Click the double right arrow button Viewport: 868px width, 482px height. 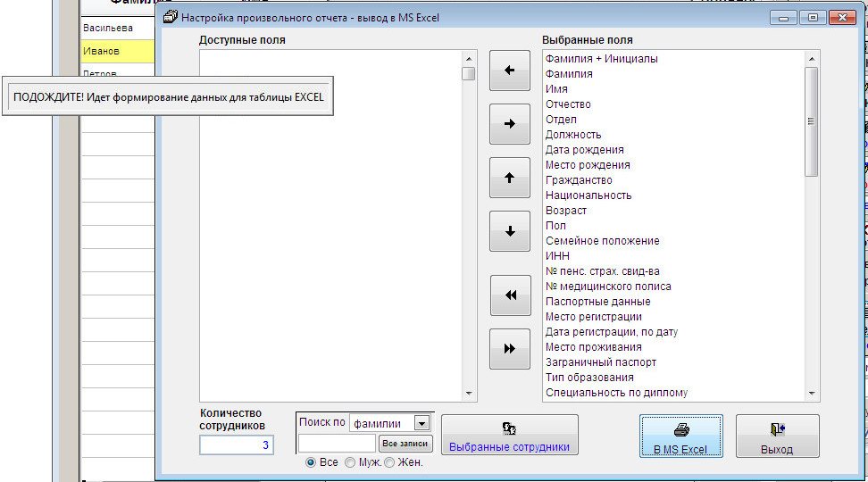point(510,349)
